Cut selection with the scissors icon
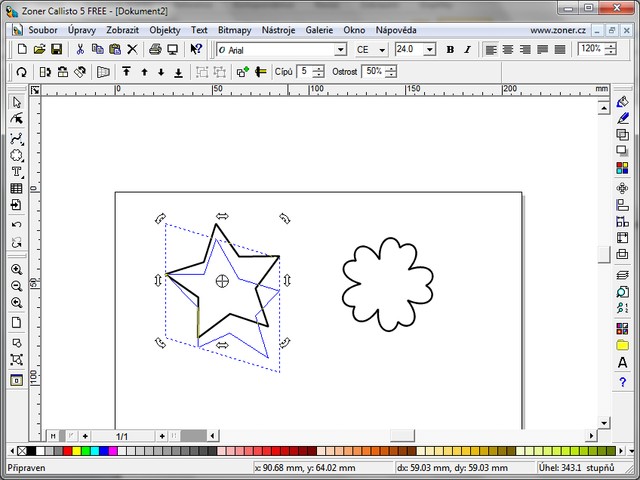The height and width of the screenshot is (480, 640). [80, 49]
